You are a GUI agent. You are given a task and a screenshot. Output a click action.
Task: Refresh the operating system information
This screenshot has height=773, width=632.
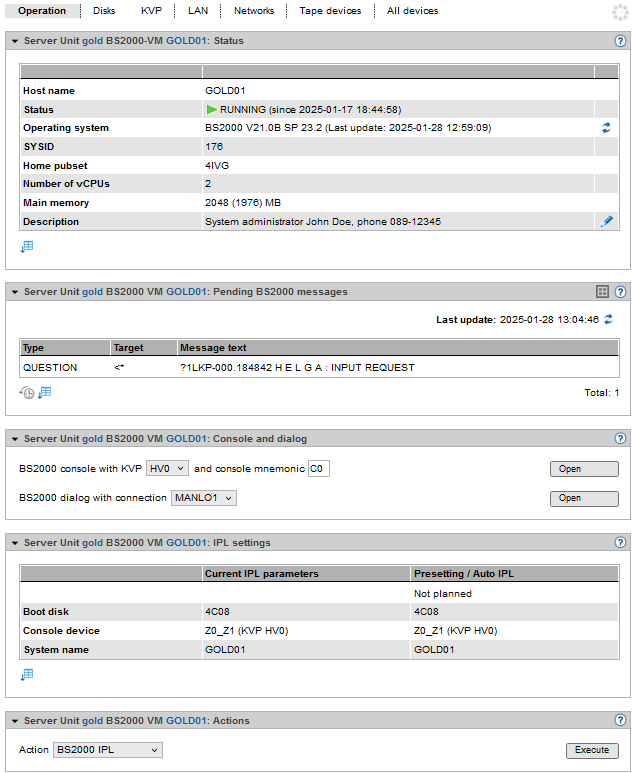click(x=606, y=128)
